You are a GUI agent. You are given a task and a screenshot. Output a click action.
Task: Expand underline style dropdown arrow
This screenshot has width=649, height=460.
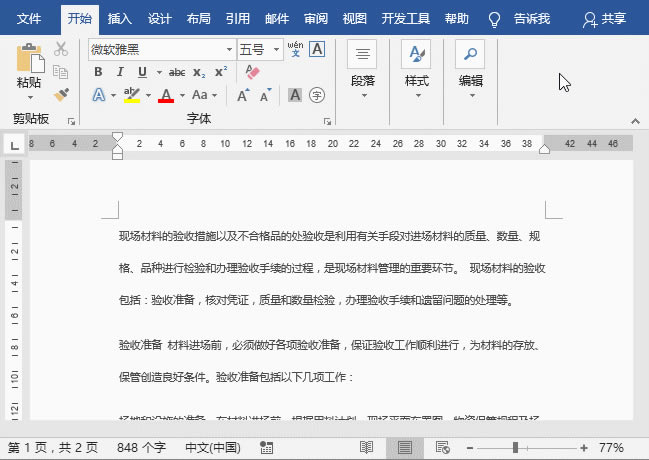coord(159,72)
